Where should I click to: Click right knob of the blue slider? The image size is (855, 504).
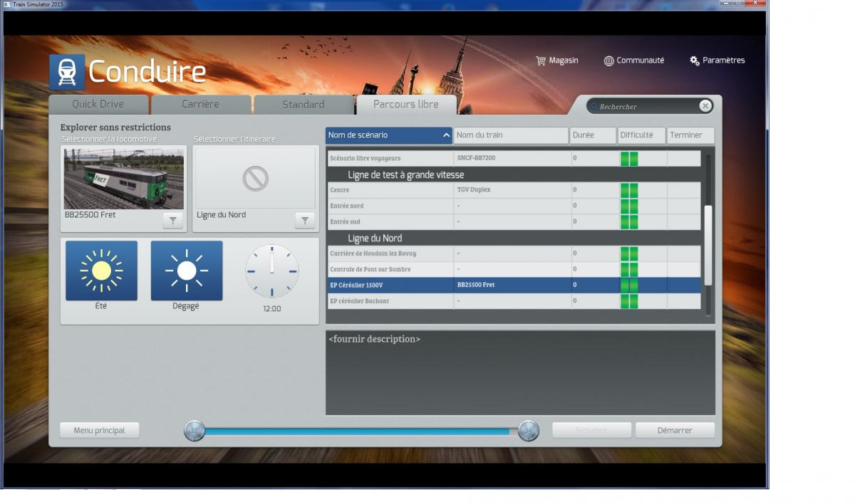tap(528, 431)
